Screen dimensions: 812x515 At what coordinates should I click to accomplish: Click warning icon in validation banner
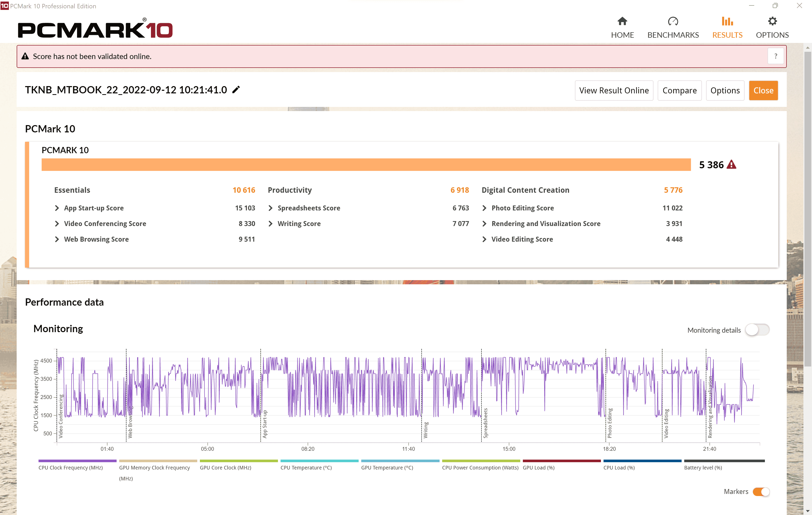pos(25,56)
